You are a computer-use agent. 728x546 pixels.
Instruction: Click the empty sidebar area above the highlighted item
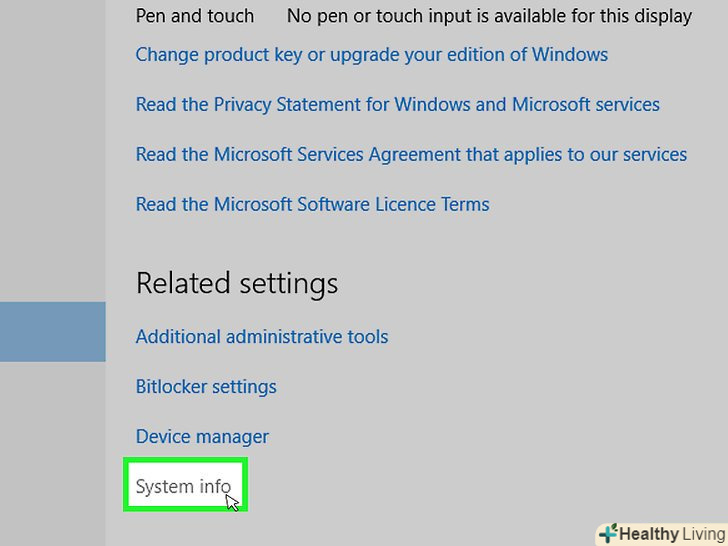(x=52, y=150)
